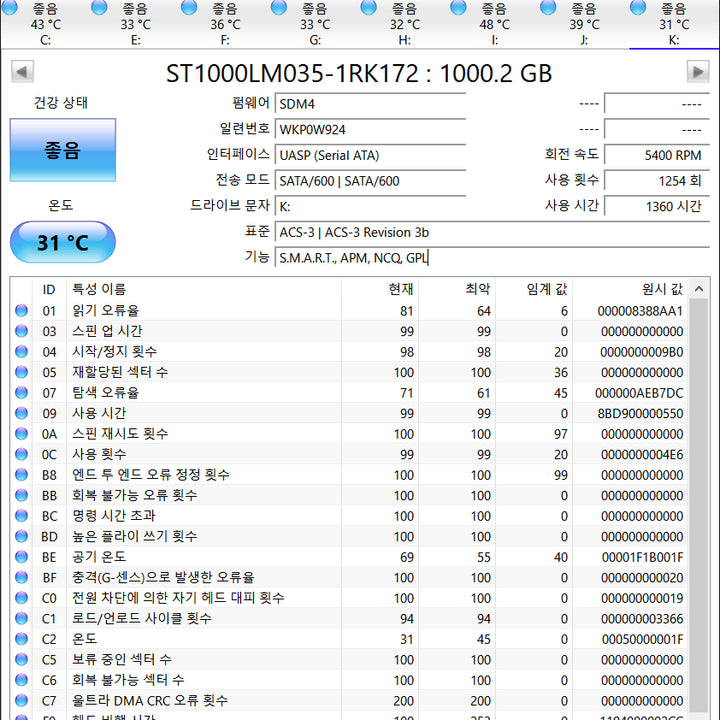The height and width of the screenshot is (720, 720).
Task: Click status dot for BE 공기 온도
Action: (x=21, y=557)
